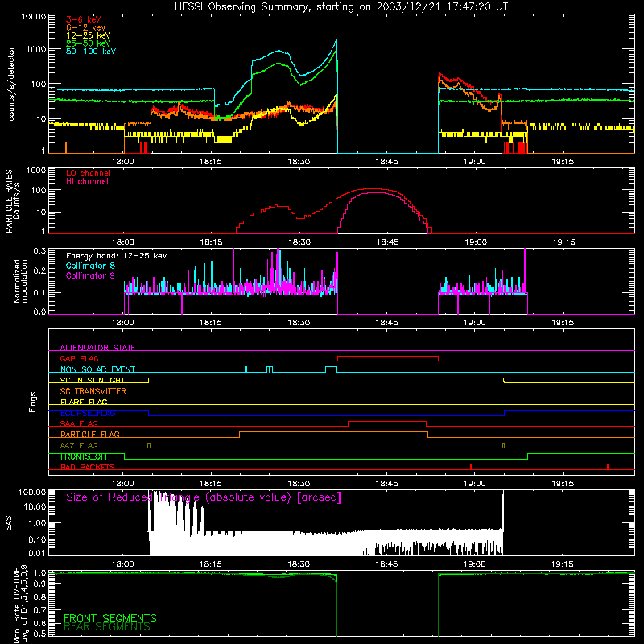The width and height of the screenshot is (644, 644).
Task: Select the 'FRONT SEGMENTS' legend text
Action: click(x=110, y=618)
